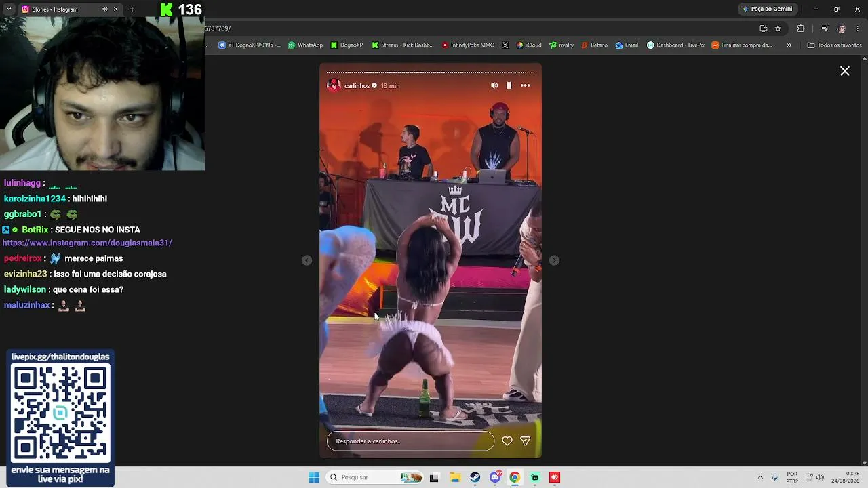
Task: Open the story's three-dot options menu
Action: pos(526,85)
